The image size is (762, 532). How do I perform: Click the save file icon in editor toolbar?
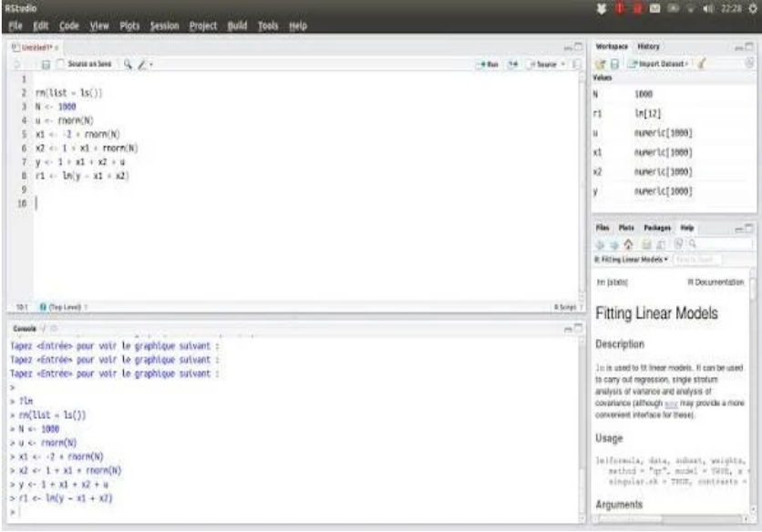[x=46, y=64]
